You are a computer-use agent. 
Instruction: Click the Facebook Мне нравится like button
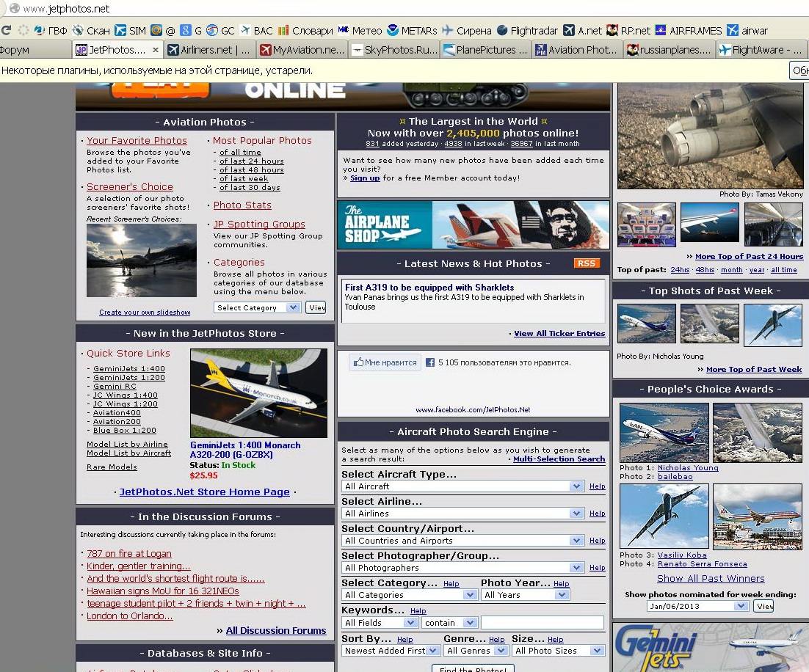(385, 362)
